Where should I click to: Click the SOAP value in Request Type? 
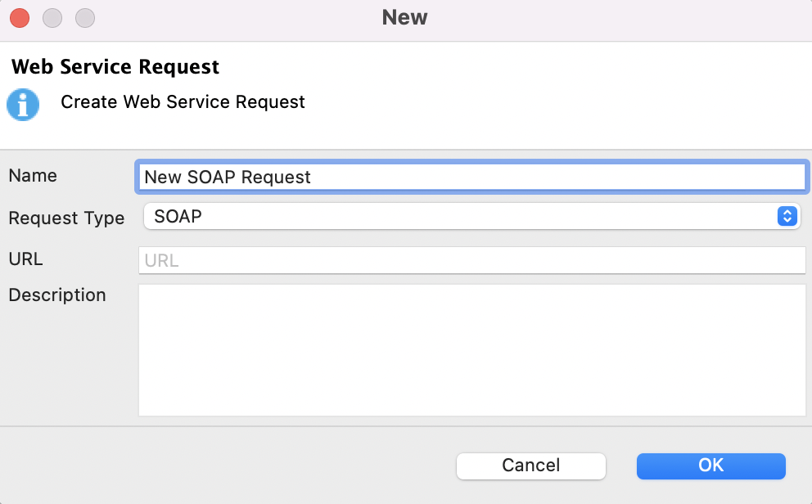[178, 216]
